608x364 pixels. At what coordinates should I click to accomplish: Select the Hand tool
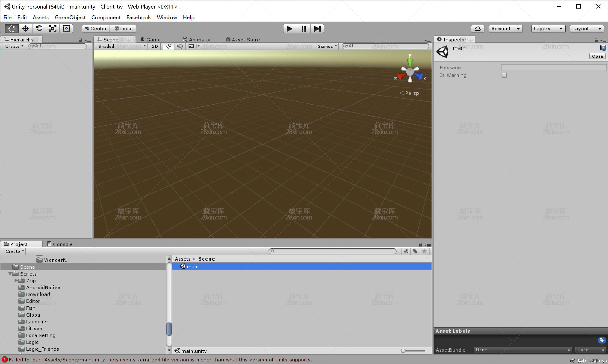point(12,29)
